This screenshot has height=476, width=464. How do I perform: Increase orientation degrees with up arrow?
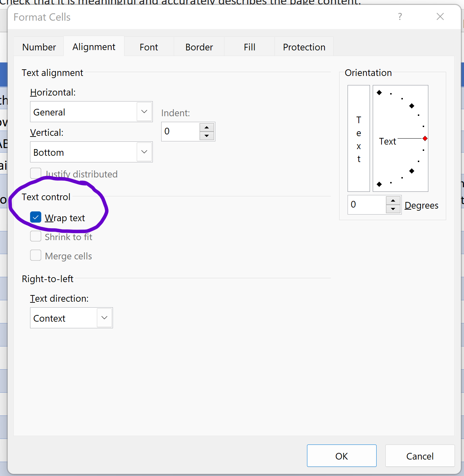click(393, 201)
